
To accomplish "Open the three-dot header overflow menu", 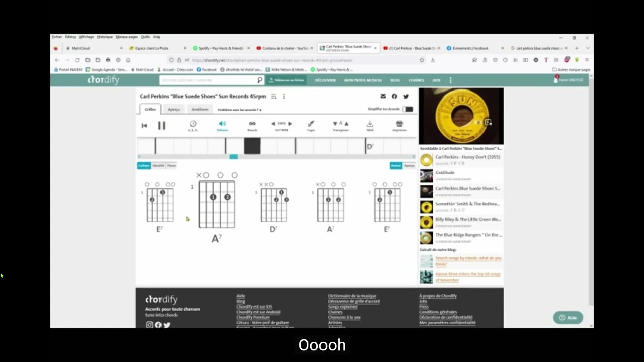I will 450,80.
